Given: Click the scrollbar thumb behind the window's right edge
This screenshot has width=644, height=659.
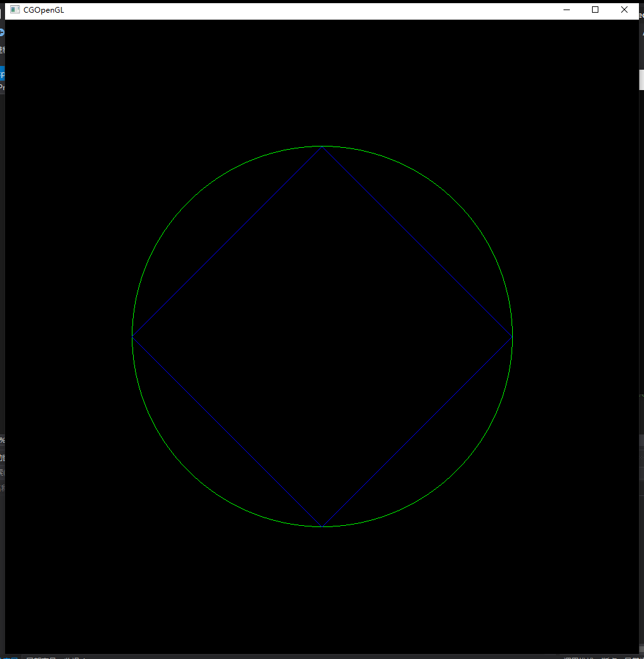Looking at the screenshot, I should (x=641, y=79).
